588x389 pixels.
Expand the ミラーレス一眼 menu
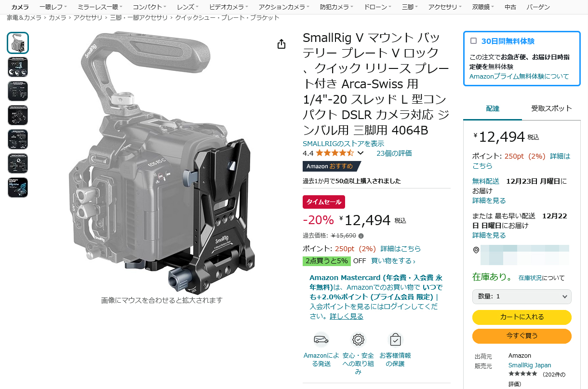point(100,7)
